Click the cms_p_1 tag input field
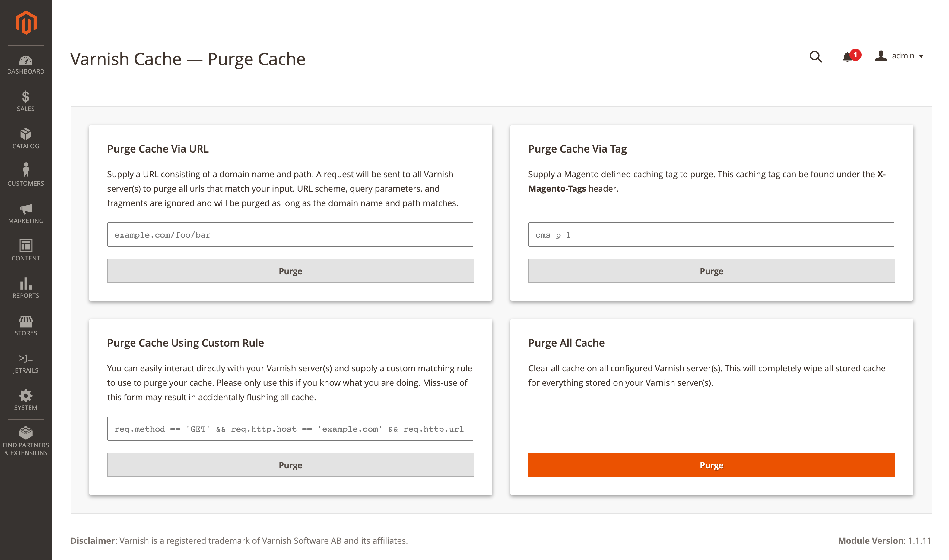Image resolution: width=949 pixels, height=560 pixels. click(x=712, y=234)
